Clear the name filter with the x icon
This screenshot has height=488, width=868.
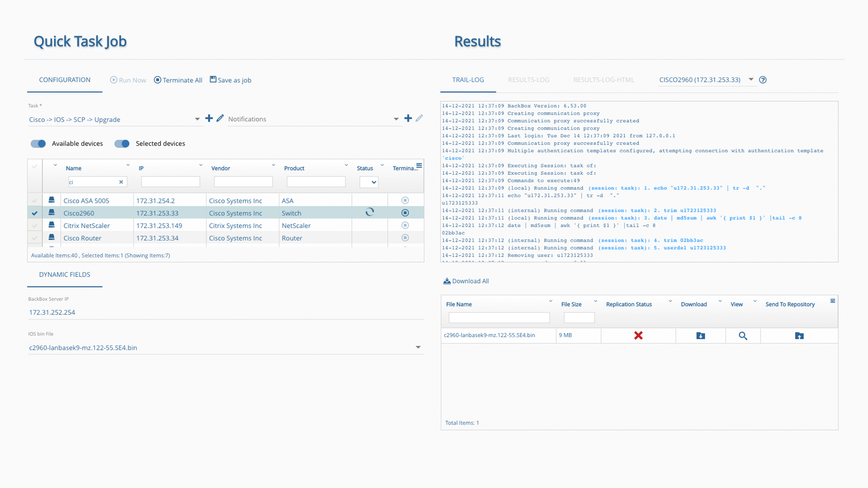point(121,182)
